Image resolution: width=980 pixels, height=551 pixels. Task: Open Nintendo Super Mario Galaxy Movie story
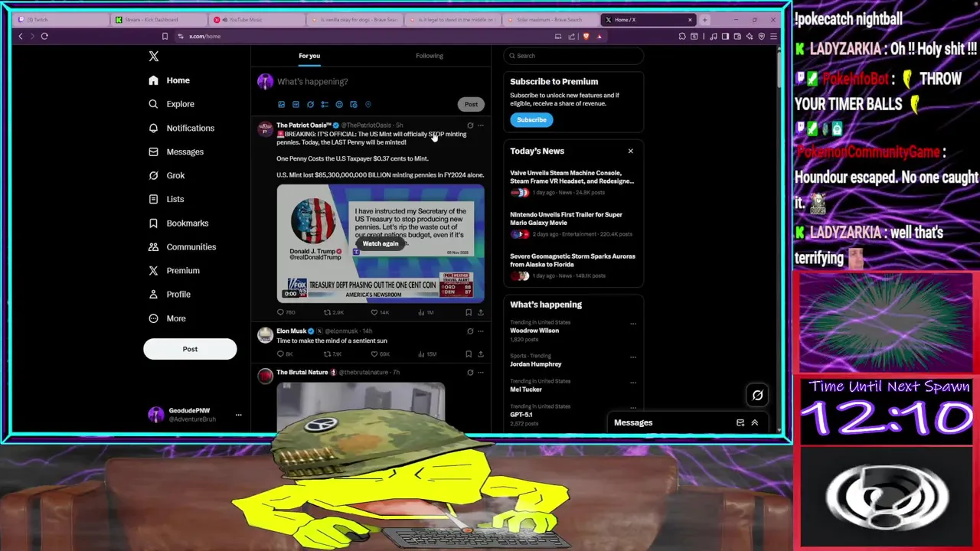point(573,225)
